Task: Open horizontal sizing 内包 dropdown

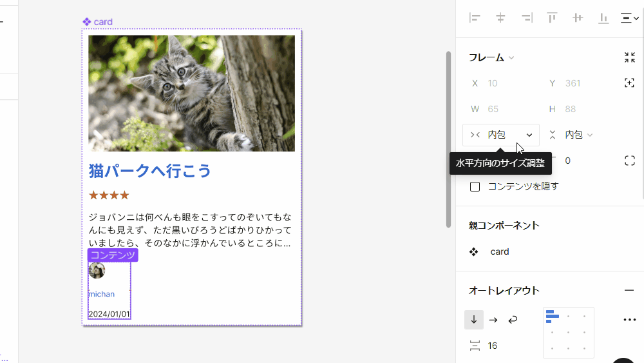Action: point(501,135)
